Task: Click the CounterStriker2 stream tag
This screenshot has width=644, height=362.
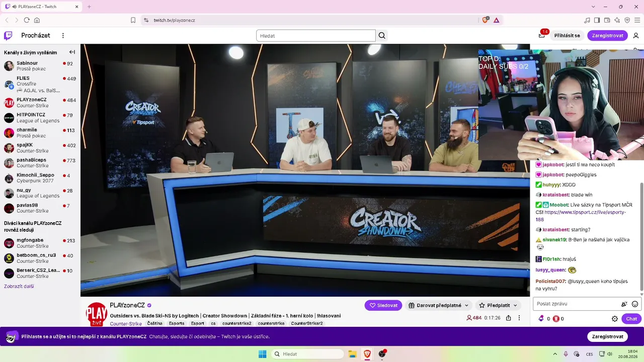Action: coord(307,323)
